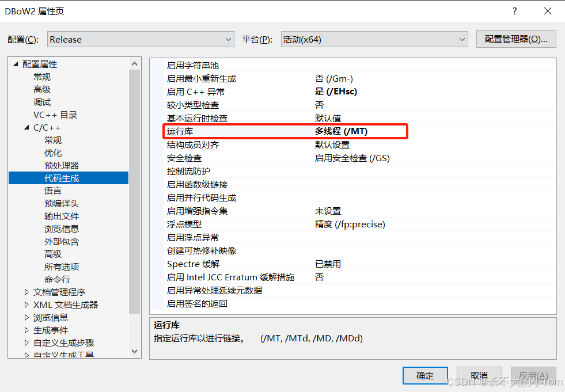The image size is (565, 392).
Task: Click the 否 (/Gm-) value
Action: [334, 78]
